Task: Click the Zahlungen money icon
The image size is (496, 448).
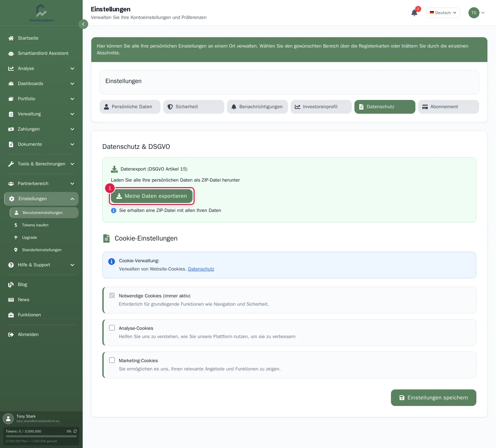Action: (x=11, y=129)
